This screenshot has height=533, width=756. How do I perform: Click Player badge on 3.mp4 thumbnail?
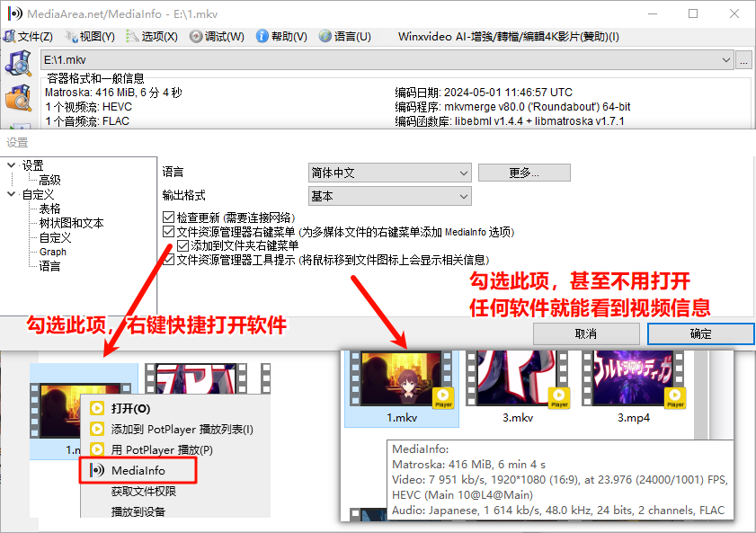675,398
